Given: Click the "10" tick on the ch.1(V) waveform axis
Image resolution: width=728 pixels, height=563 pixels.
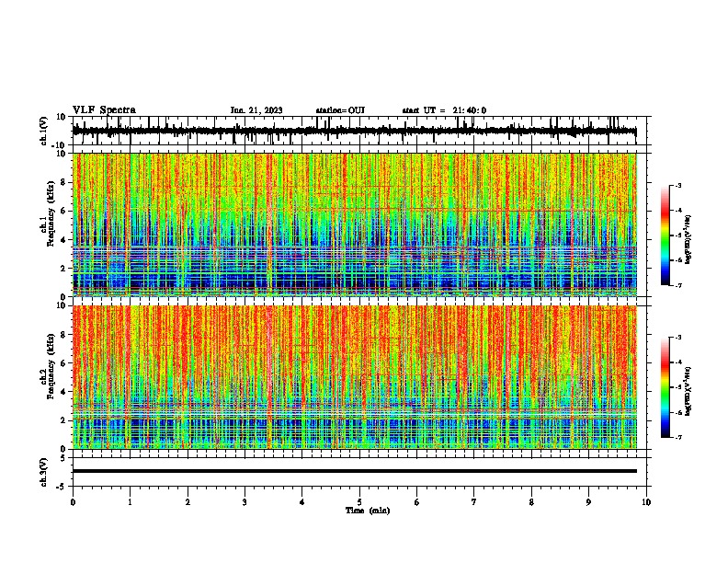Looking at the screenshot, I should 62,117.
